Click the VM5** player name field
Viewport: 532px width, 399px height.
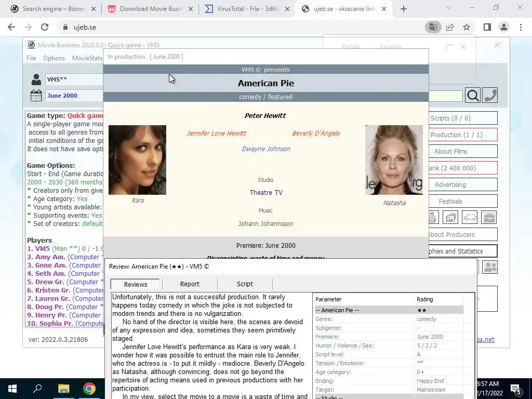(x=74, y=79)
